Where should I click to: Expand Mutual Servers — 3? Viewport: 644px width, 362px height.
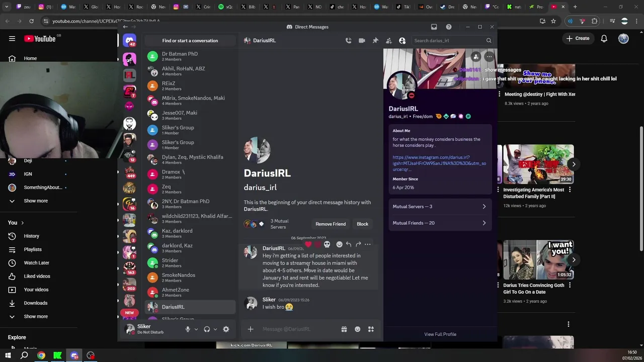coord(440,207)
